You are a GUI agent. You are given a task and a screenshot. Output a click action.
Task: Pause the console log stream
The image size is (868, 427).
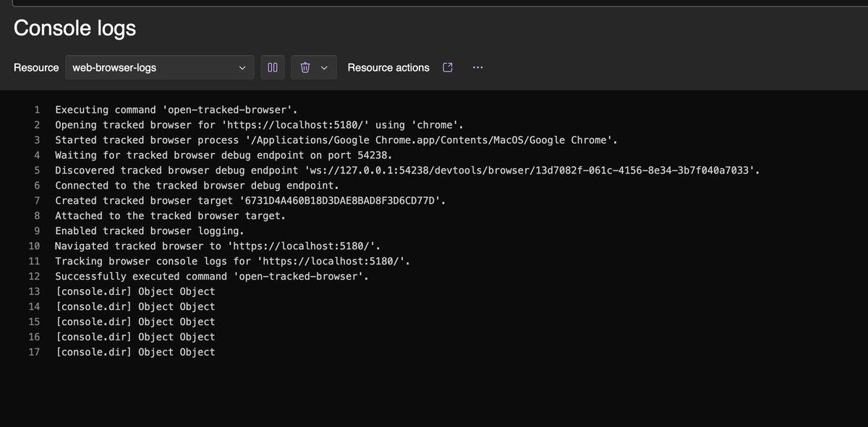[x=273, y=67]
